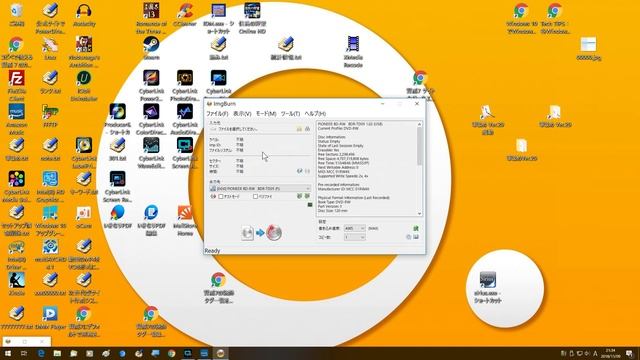640x360 pixels.
Task: Select the MailStore Home desktop icon
Action: [x=185, y=220]
